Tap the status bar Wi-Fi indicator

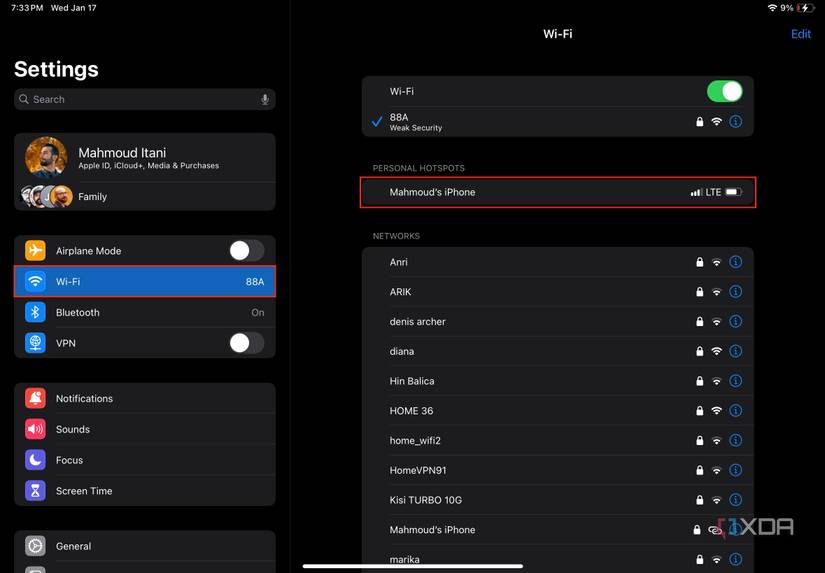coord(772,8)
